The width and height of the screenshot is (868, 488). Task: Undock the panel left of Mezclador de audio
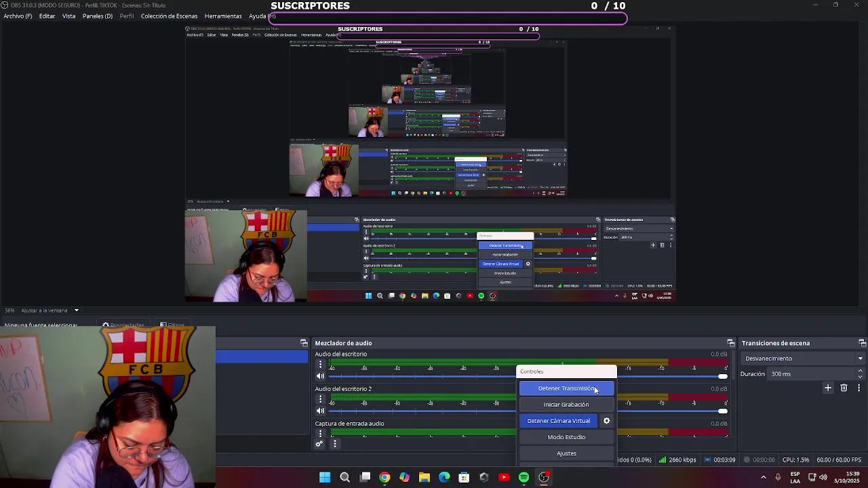304,343
